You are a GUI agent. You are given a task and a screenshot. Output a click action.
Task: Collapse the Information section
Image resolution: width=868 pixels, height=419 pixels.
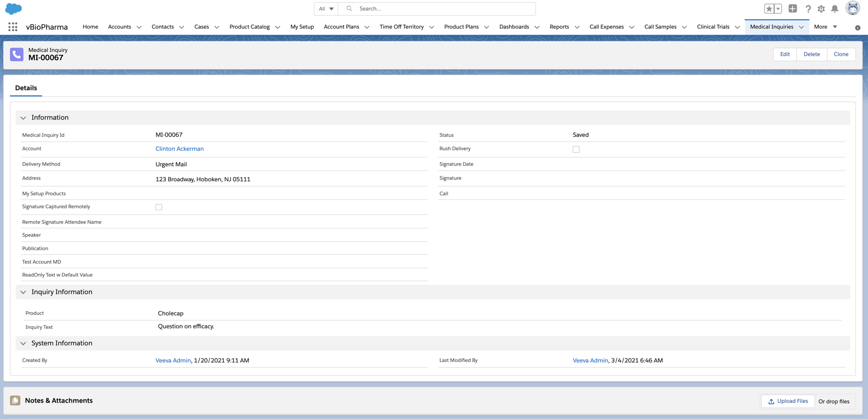click(x=23, y=118)
